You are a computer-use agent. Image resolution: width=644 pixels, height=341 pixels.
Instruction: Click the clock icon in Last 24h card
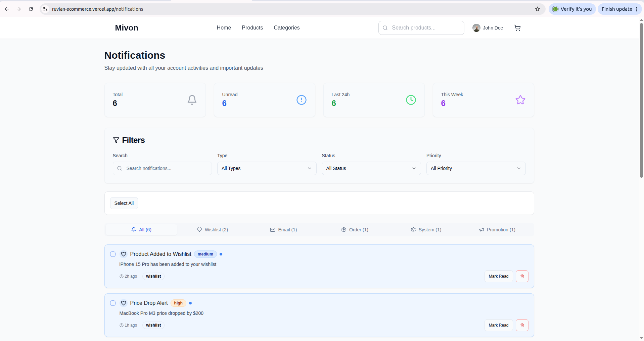click(x=411, y=100)
